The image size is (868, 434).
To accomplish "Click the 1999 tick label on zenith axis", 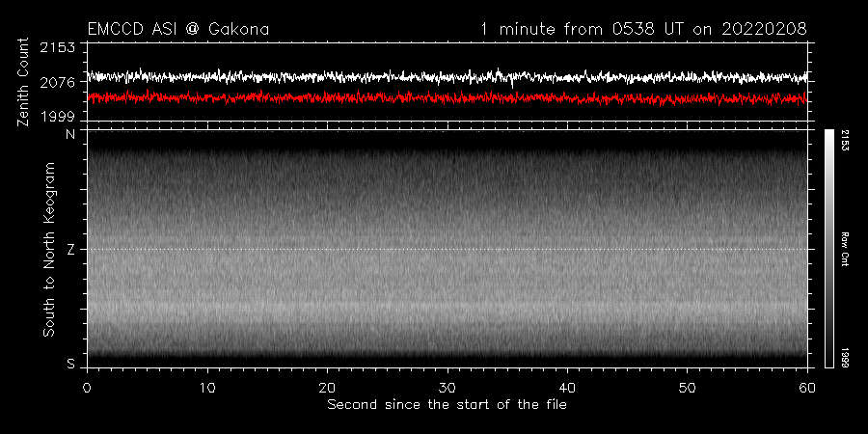I will pos(57,117).
